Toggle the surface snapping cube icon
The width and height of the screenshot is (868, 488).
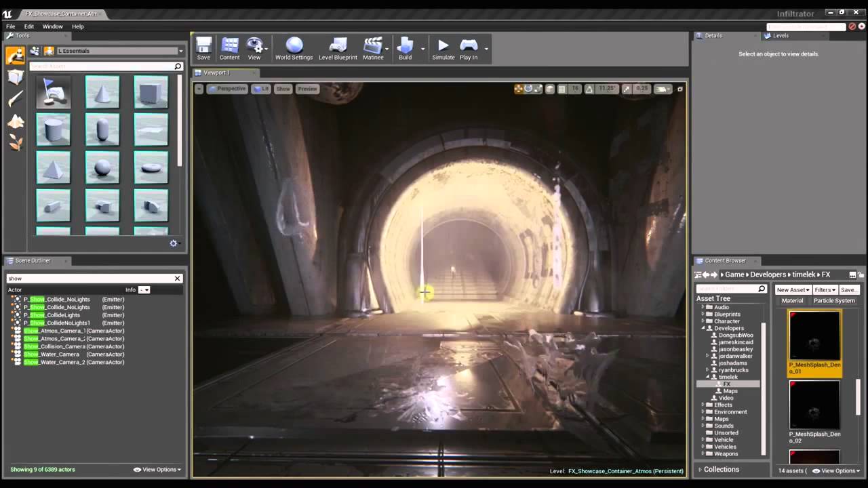[x=550, y=89]
